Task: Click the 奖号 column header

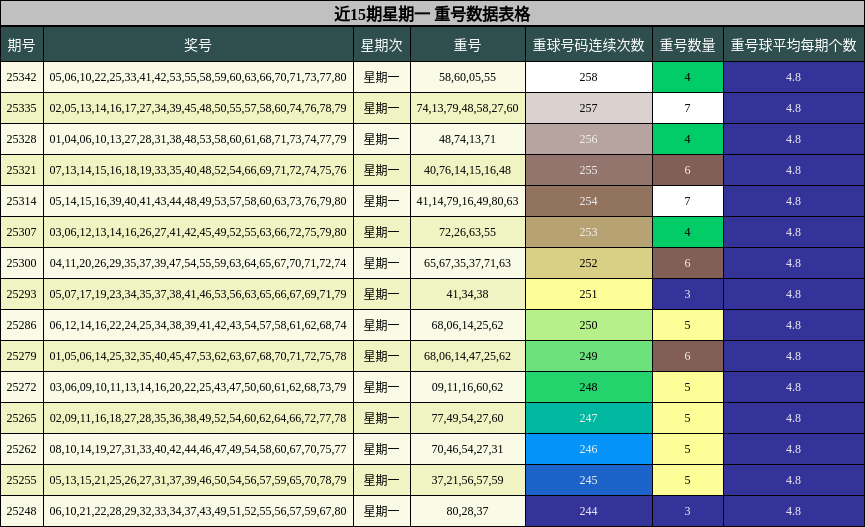Action: pos(199,45)
